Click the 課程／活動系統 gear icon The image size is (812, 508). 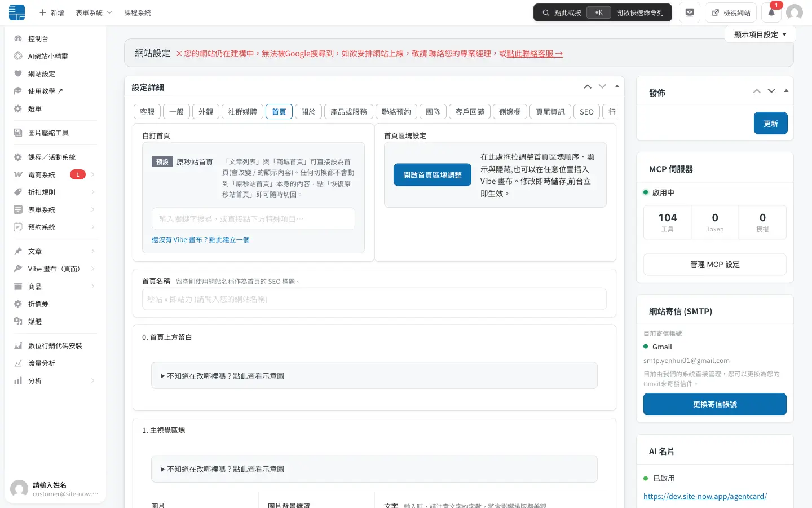click(18, 157)
